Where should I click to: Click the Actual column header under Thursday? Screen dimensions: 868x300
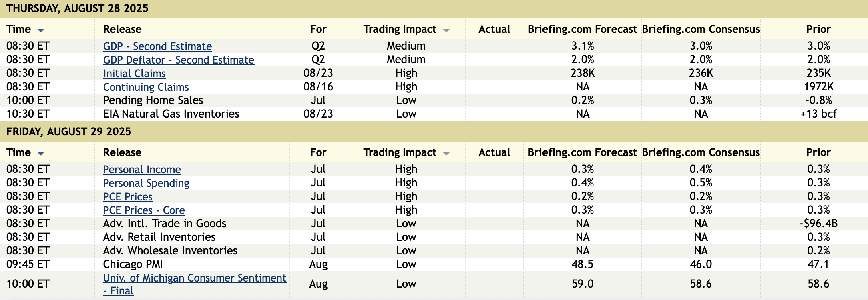(494, 29)
